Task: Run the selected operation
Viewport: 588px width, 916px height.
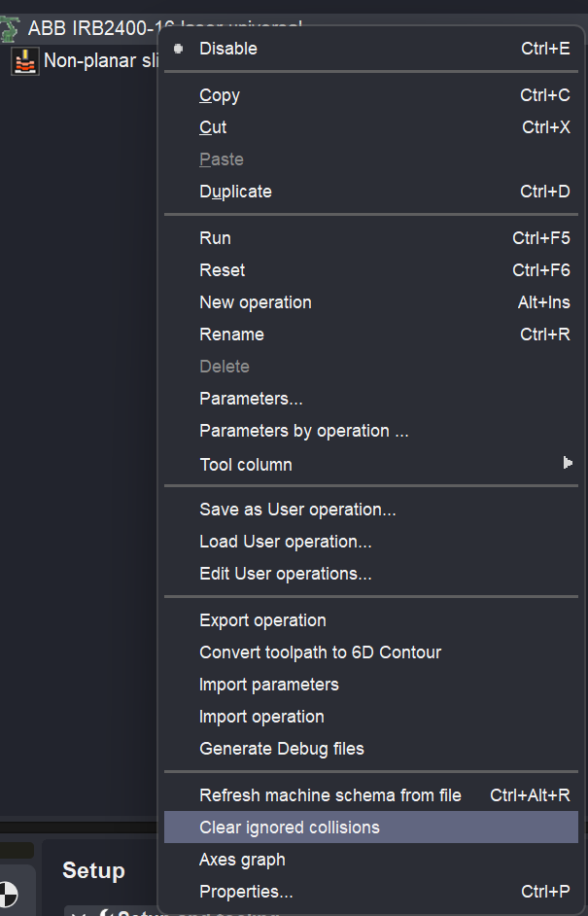Action: click(215, 238)
